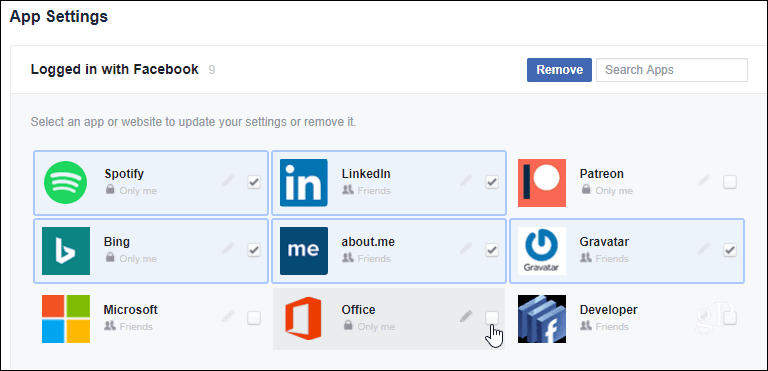
Task: Edit Microsoft settings with pencil icon
Action: point(228,317)
